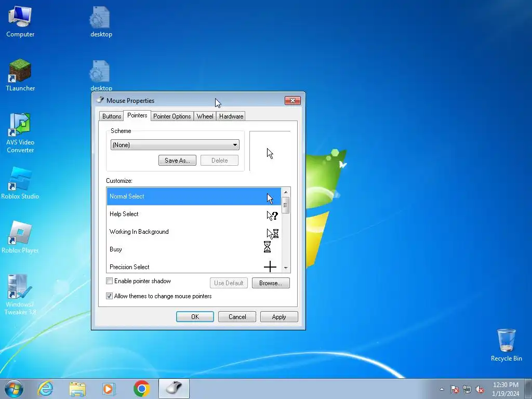The height and width of the screenshot is (399, 532).
Task: Click the muted volume tray icon
Action: (480, 389)
